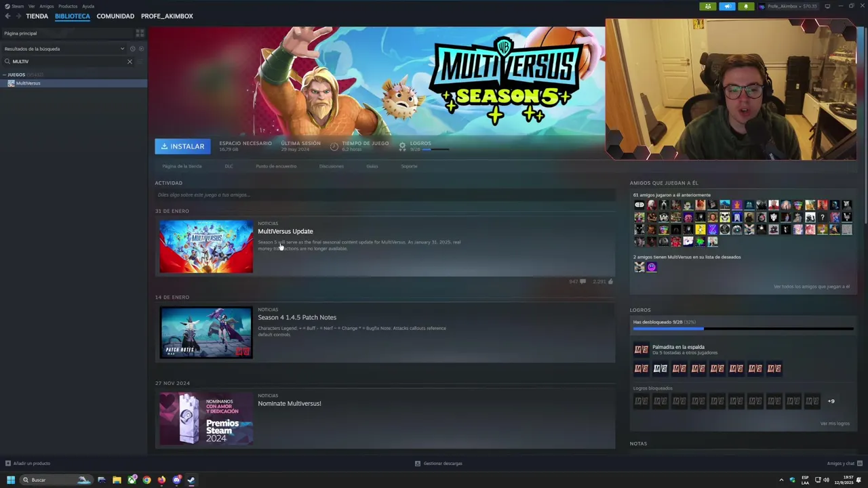Open the volume icon in system tray
Screen dimensions: 868x488
click(x=826, y=480)
